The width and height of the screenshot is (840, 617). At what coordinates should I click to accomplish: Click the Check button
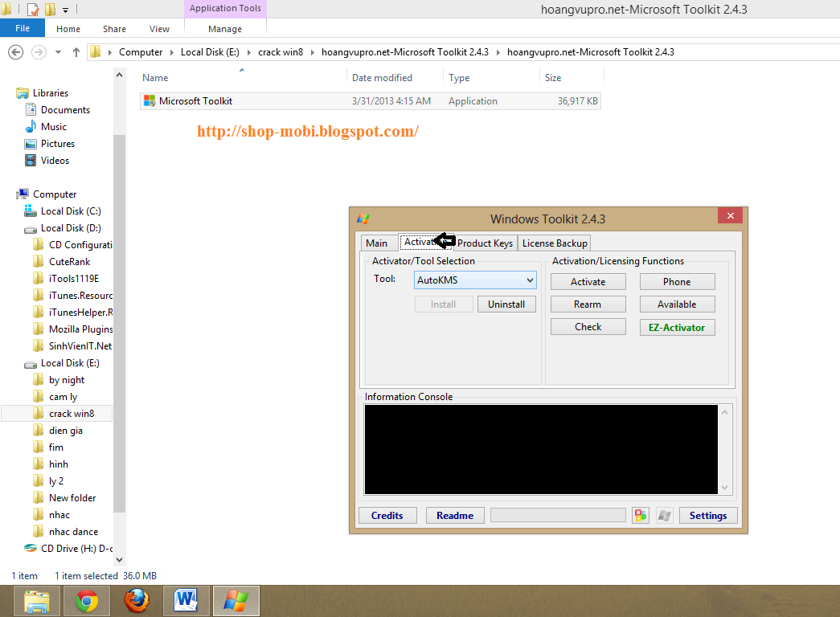click(588, 327)
